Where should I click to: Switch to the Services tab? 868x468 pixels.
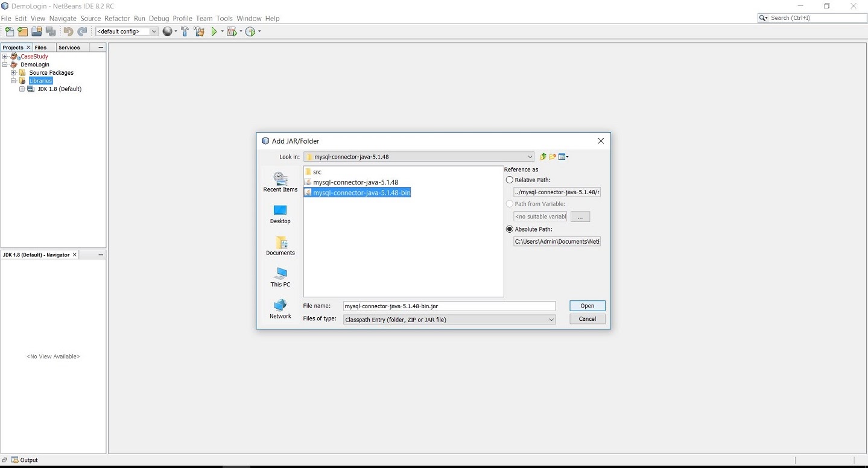coord(69,48)
